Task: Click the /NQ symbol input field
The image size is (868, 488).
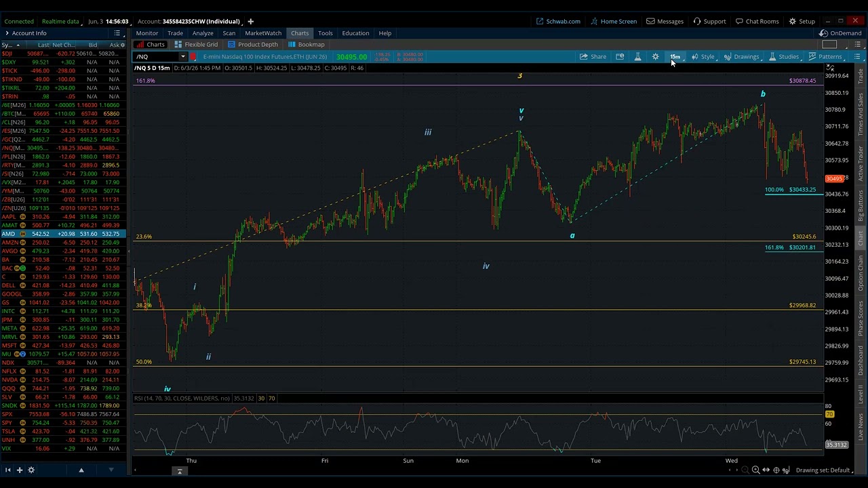Action: point(156,57)
